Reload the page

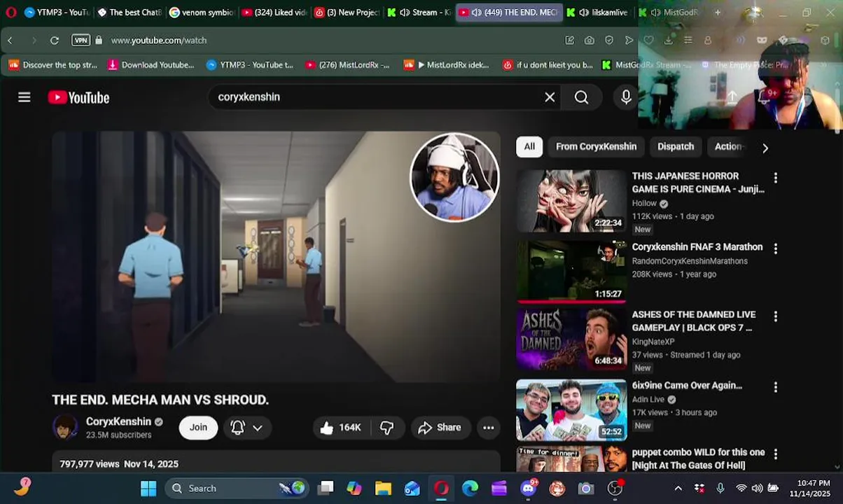(x=55, y=41)
